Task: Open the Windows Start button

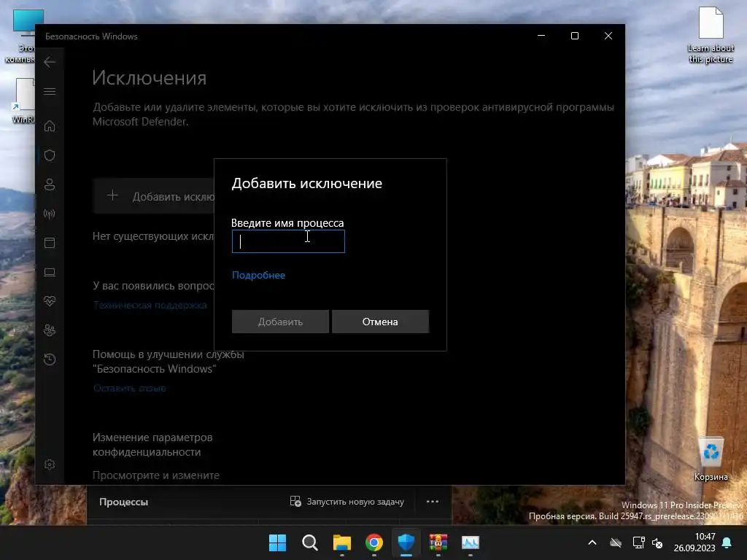Action: pos(278,542)
